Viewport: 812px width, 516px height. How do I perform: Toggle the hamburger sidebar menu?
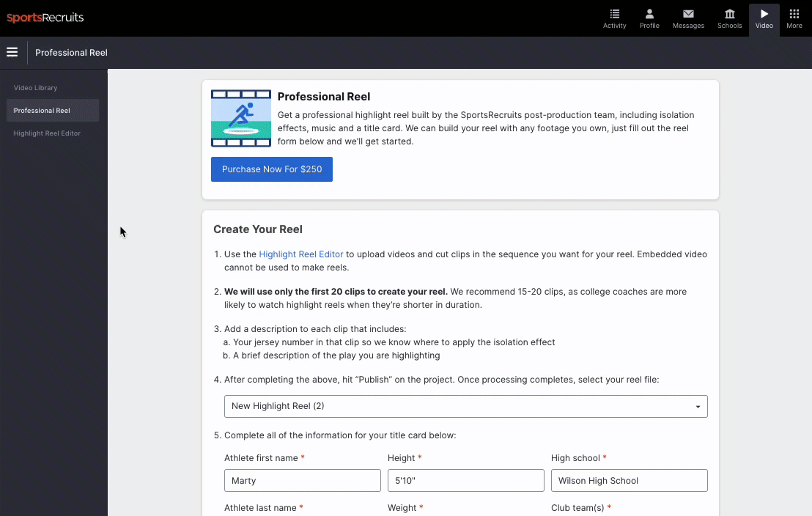(x=12, y=52)
